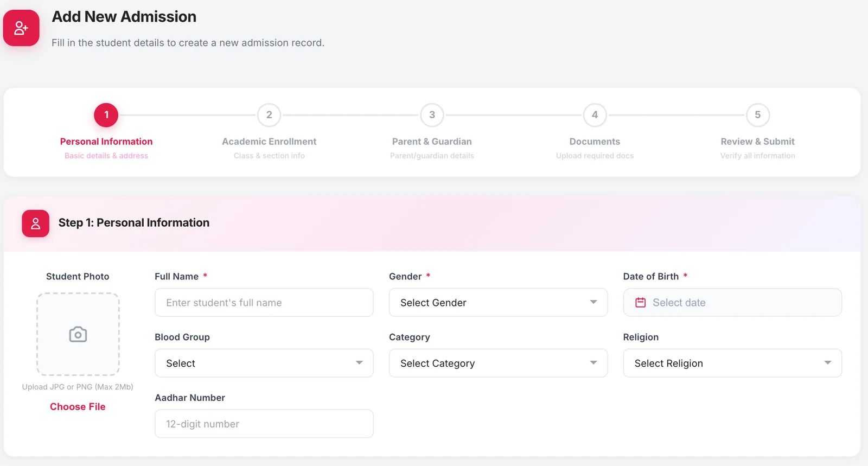Viewport: 868px width, 466px height.
Task: Click the 'Parent/guardian details' subtitle text
Action: (432, 156)
